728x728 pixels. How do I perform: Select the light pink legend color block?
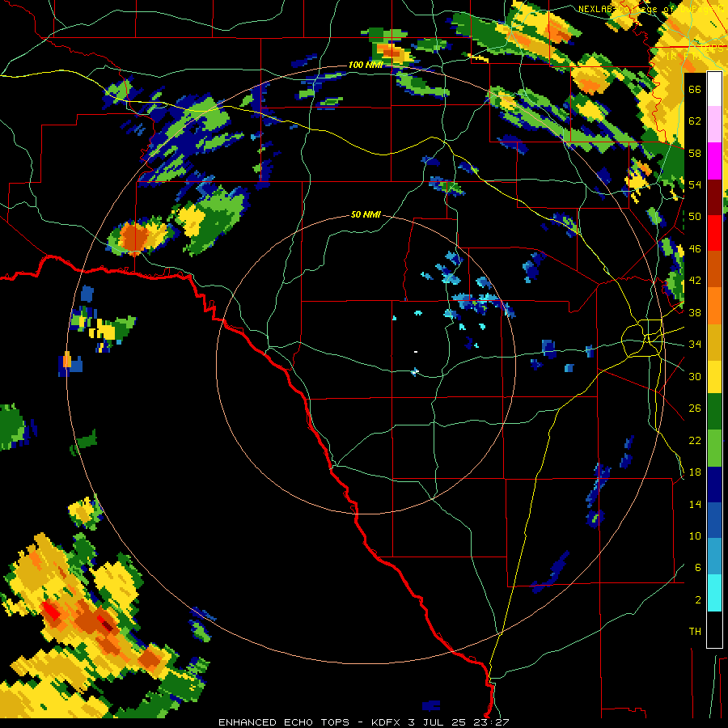point(714,125)
